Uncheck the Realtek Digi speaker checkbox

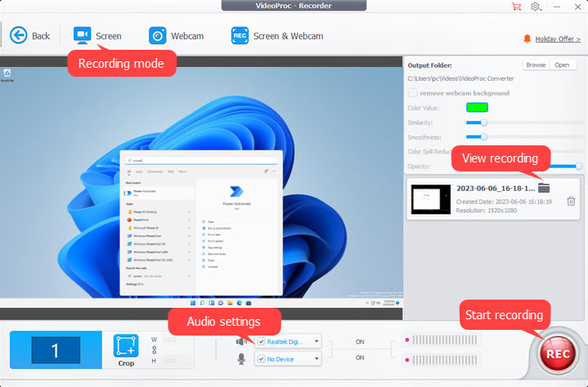(261, 341)
